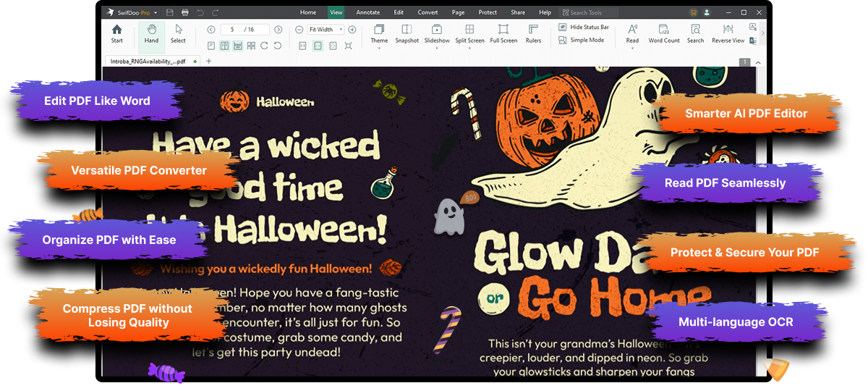The image size is (868, 391).
Task: Click the print icon in title bar
Action: (x=185, y=12)
